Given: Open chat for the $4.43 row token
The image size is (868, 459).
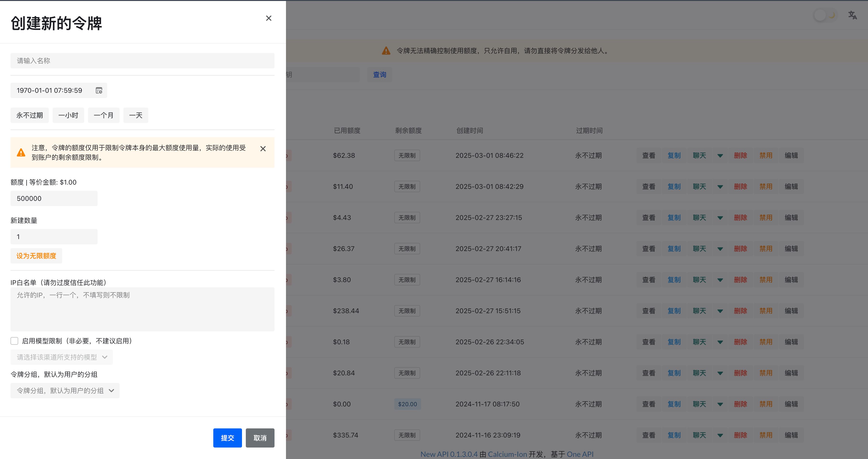Looking at the screenshot, I should [x=699, y=218].
